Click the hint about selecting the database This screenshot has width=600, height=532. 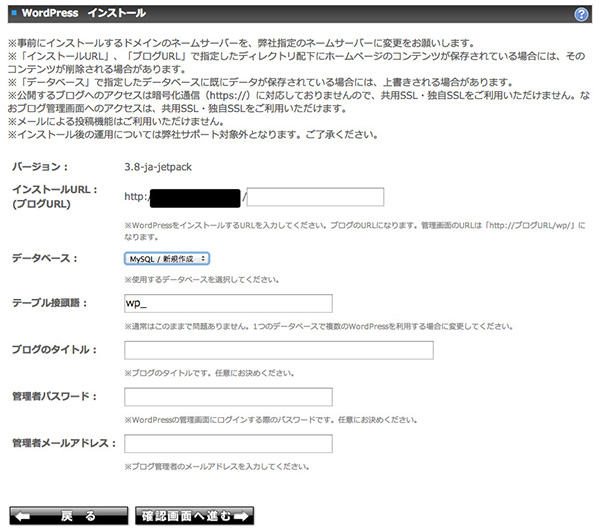pos(202,280)
